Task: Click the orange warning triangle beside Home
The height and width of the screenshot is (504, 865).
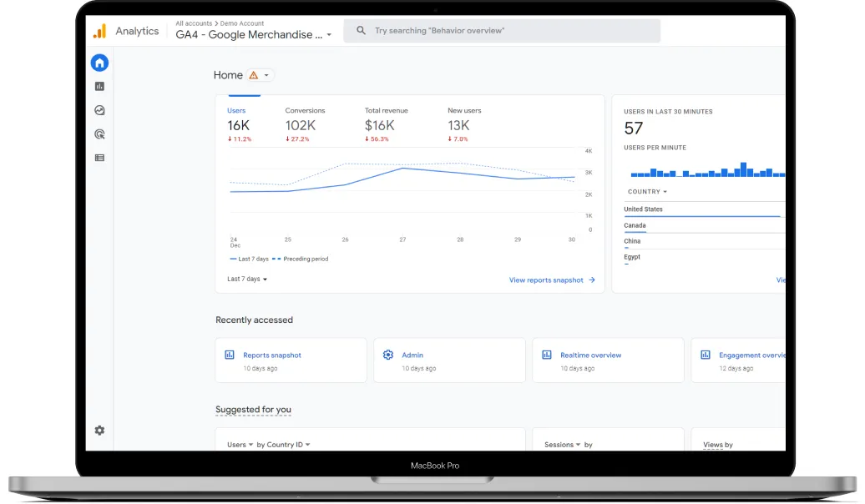Action: 254,75
